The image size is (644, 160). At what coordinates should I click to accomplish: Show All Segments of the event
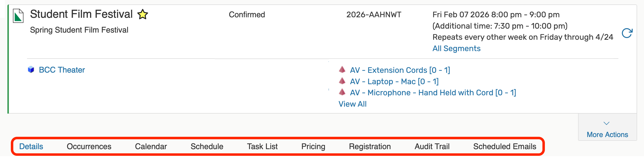456,48
